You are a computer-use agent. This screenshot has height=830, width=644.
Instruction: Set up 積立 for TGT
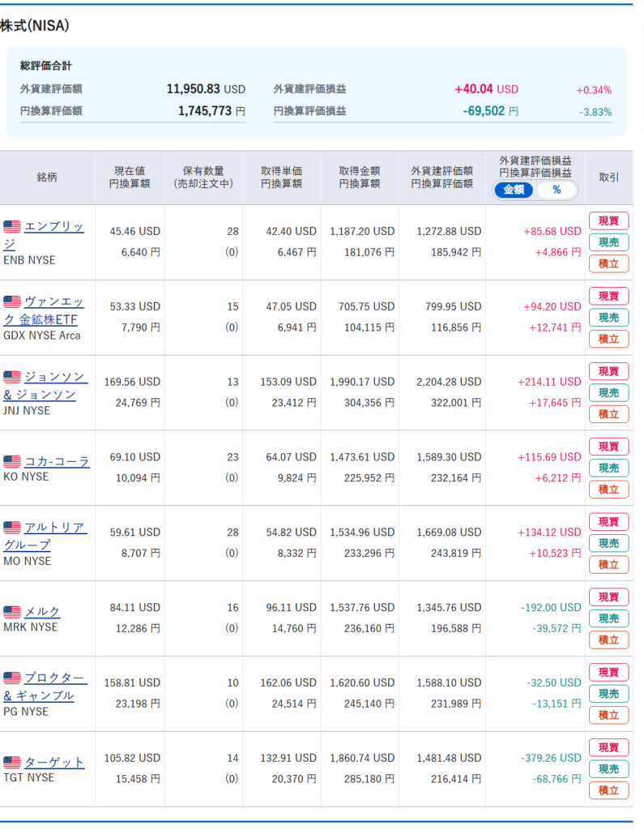608,789
